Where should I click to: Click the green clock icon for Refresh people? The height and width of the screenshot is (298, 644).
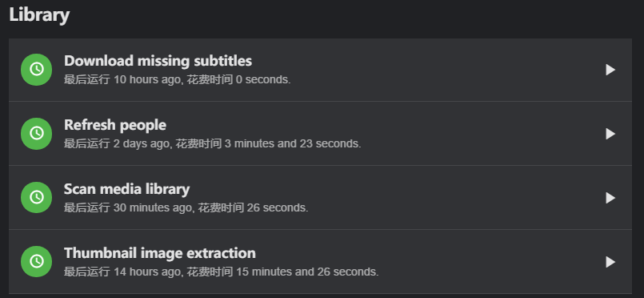37,134
